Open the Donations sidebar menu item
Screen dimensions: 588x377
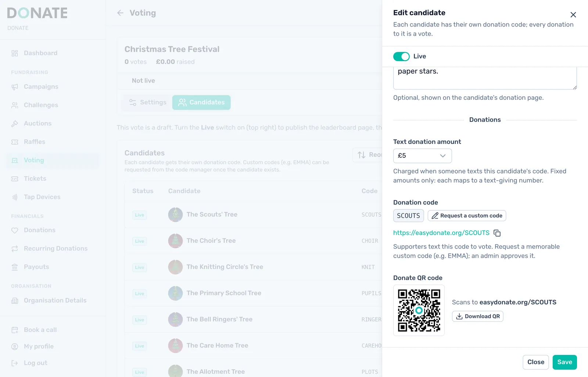click(53, 230)
